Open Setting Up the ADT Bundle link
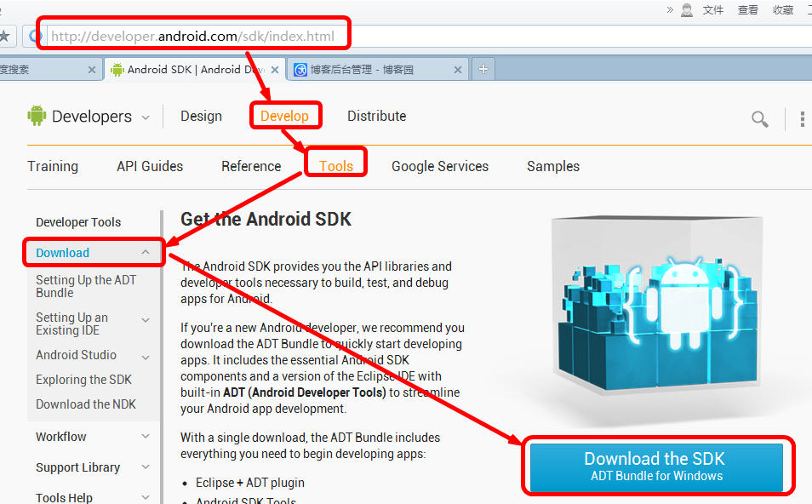812x504 pixels. click(x=86, y=286)
